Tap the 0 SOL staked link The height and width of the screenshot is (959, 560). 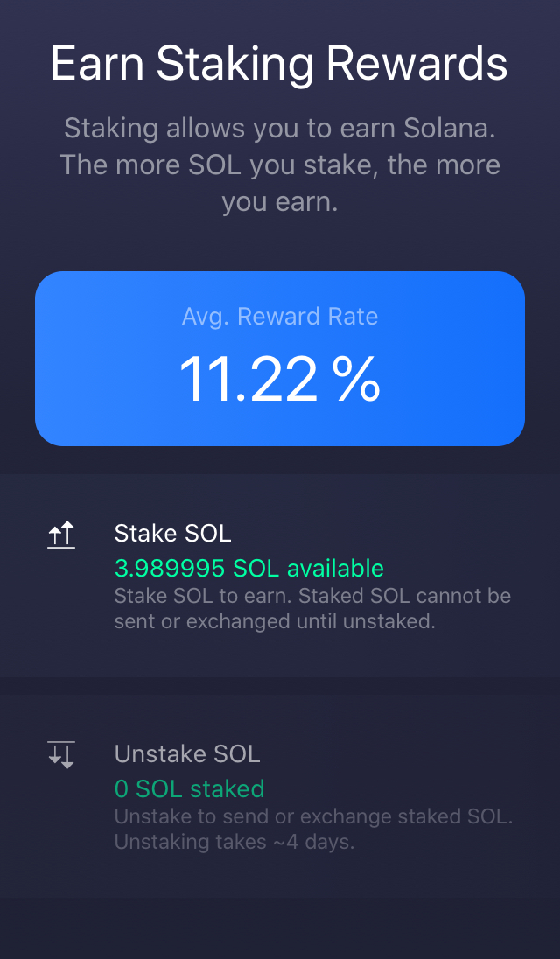point(189,788)
